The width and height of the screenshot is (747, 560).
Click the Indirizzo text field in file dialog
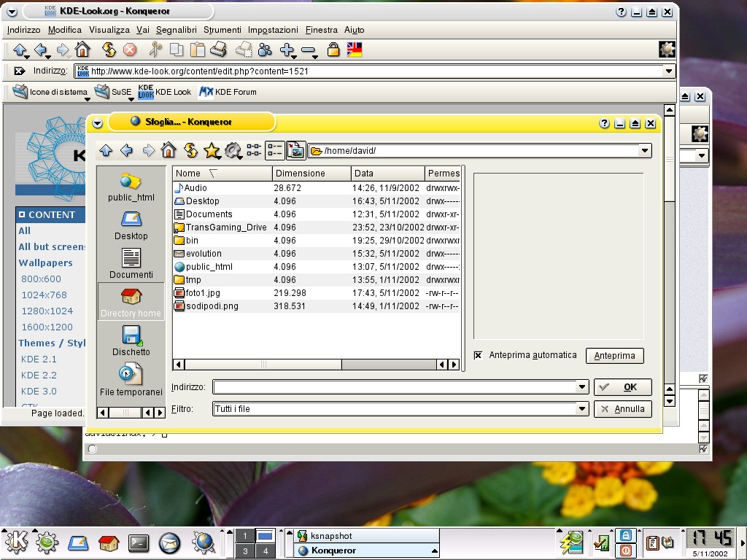(395, 387)
